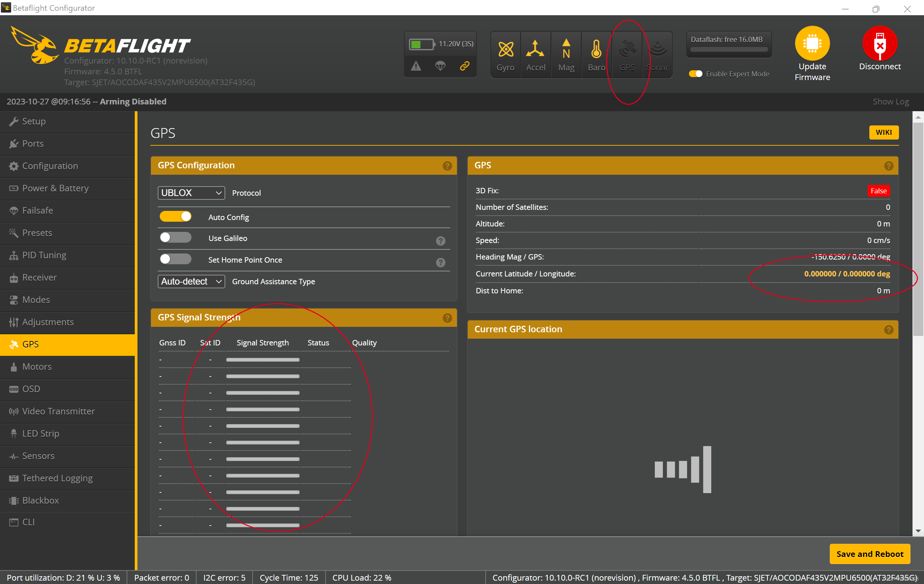Image resolution: width=924 pixels, height=584 pixels.
Task: Click the Show Log link
Action: tap(890, 102)
